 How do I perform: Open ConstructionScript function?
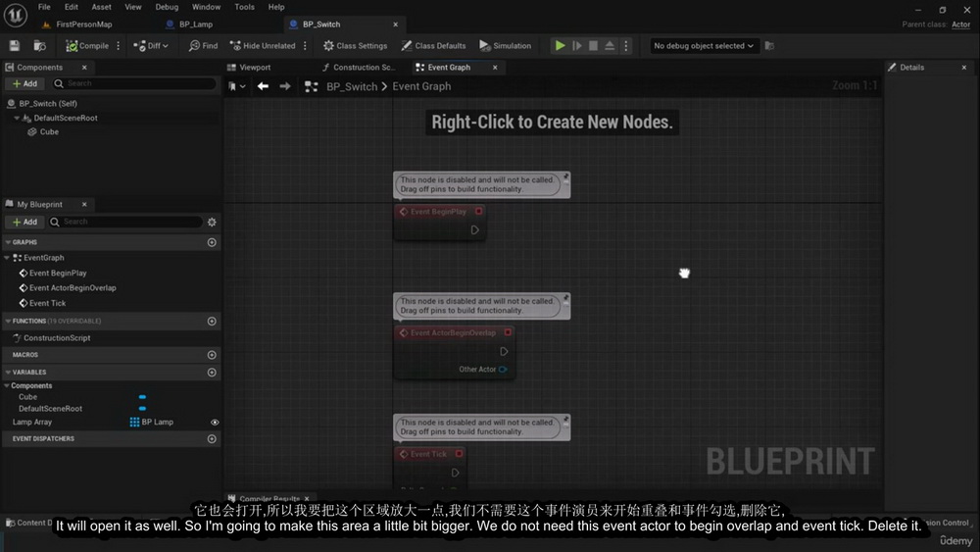click(x=57, y=338)
